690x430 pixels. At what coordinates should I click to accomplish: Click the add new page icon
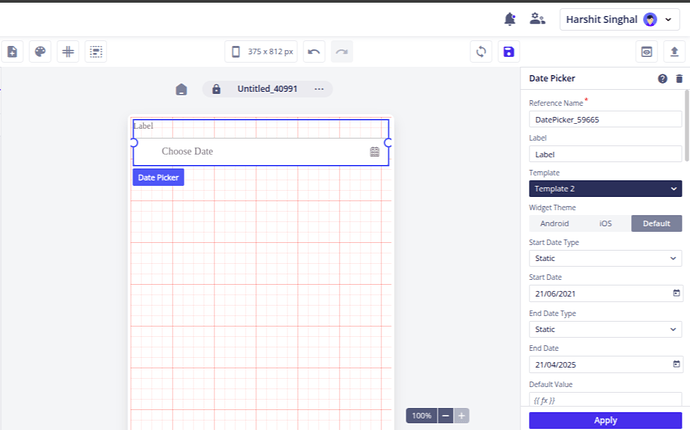(x=12, y=52)
